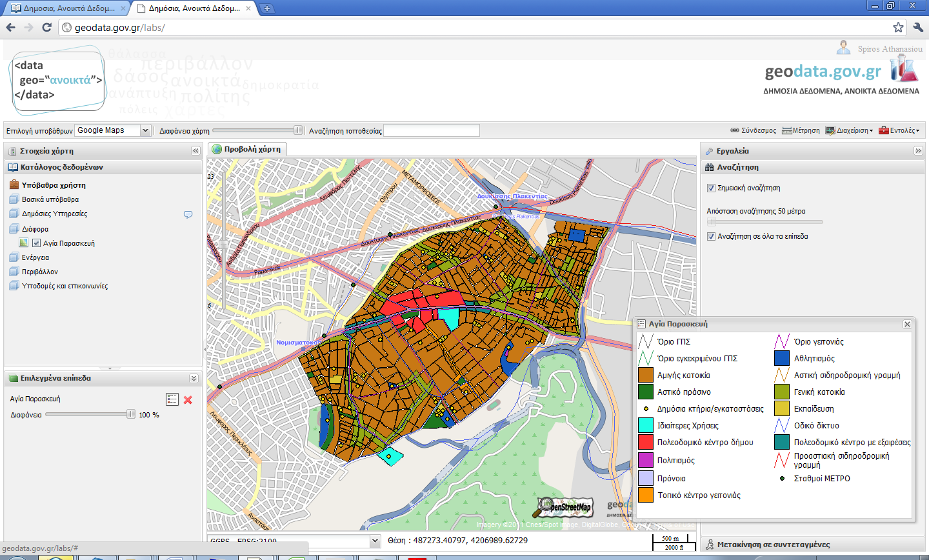Collapse the Στοιχεία χάρτη panel
The image size is (929, 560).
pyautogui.click(x=195, y=151)
